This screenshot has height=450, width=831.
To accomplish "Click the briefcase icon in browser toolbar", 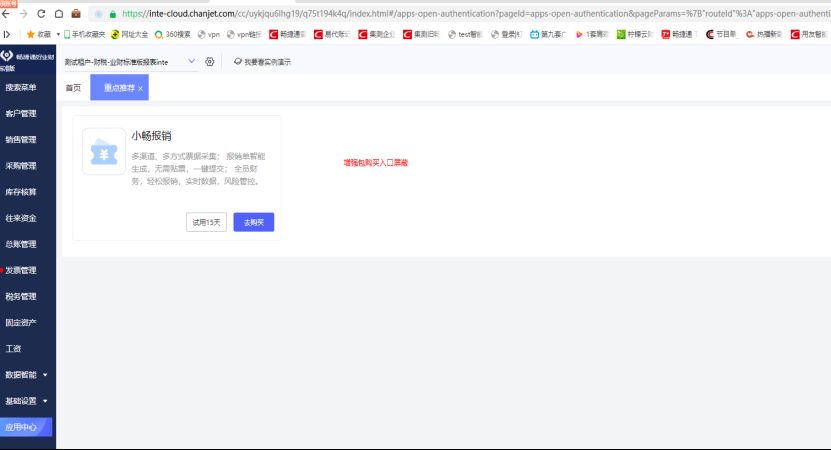I will pyautogui.click(x=75, y=14).
